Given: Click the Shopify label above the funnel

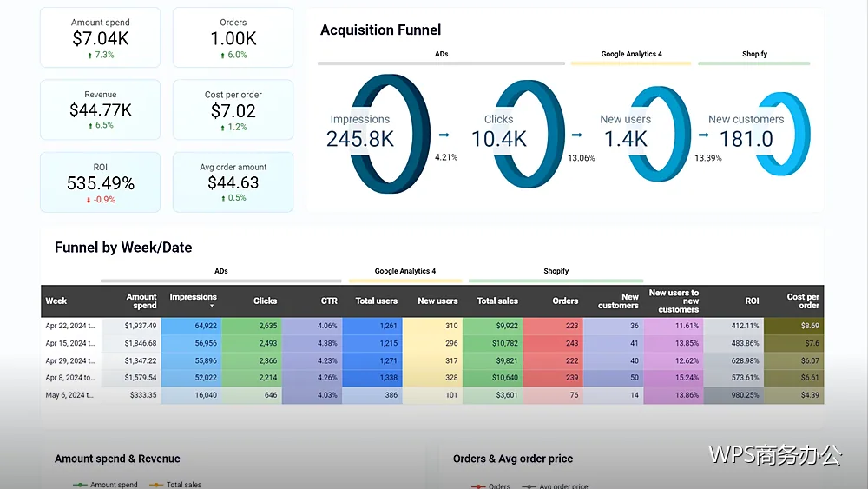Looking at the screenshot, I should (754, 54).
